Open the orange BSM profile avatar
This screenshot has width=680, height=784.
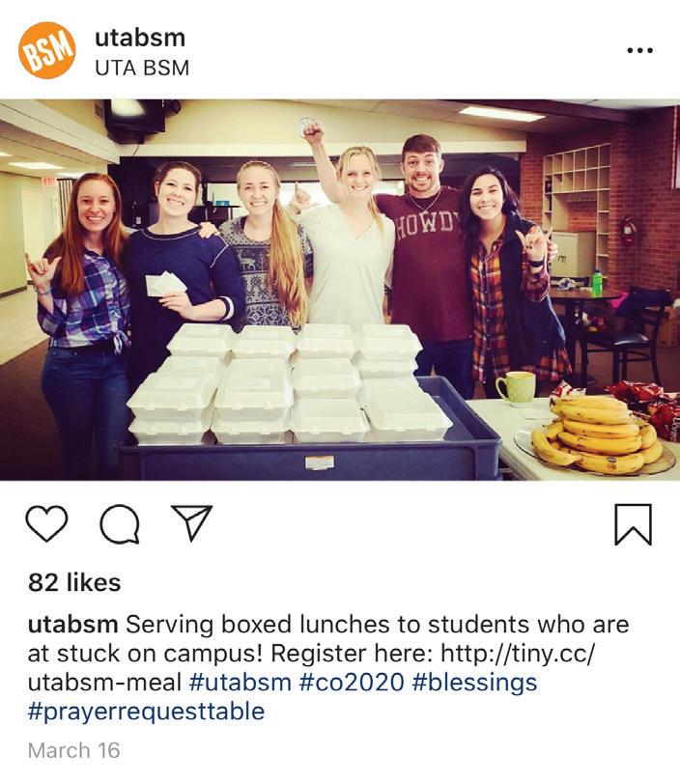(46, 50)
